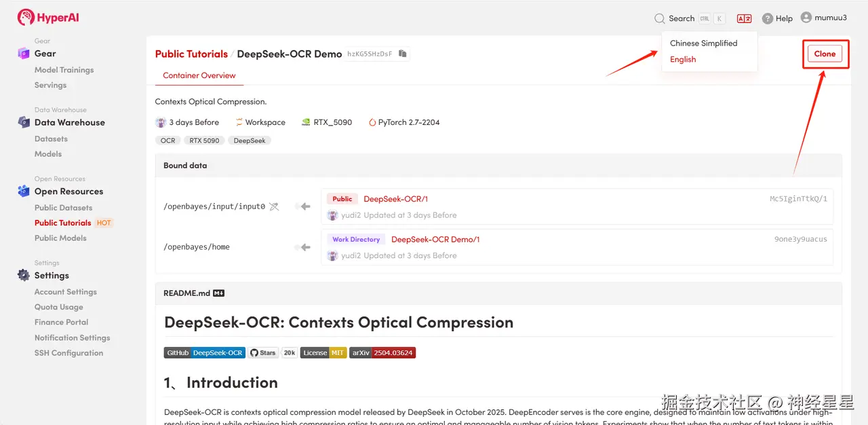Copy the tutorial ID hzKG5SHzDsF

[402, 54]
